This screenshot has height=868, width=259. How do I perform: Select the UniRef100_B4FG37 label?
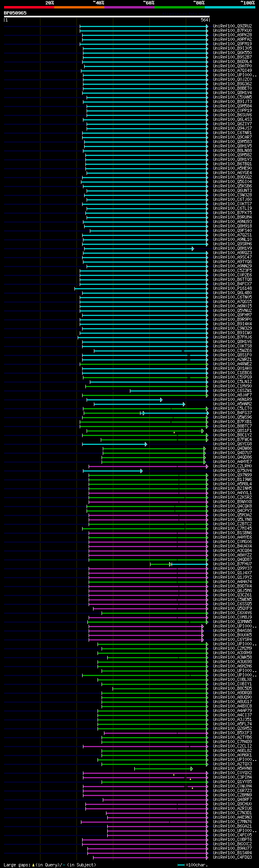(232, 413)
